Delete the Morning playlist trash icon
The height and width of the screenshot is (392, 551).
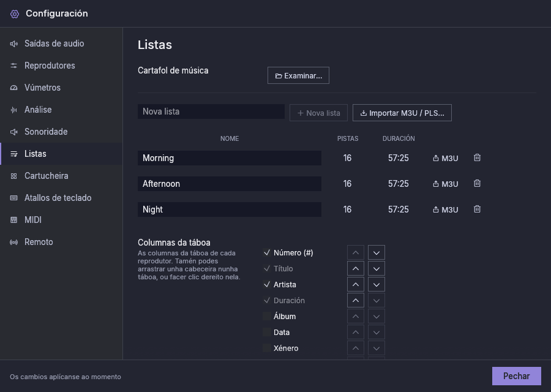click(477, 157)
